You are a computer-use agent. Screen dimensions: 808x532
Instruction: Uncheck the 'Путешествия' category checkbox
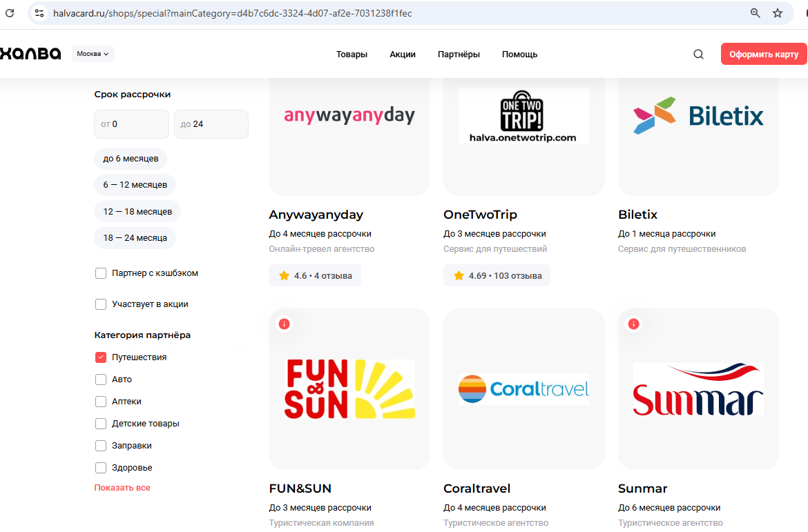pos(101,357)
